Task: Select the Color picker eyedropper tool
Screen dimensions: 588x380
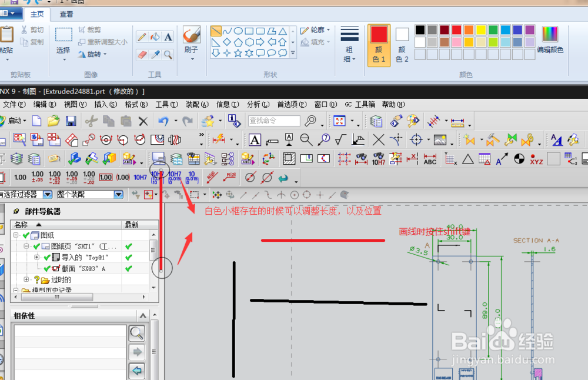Action: [x=155, y=55]
